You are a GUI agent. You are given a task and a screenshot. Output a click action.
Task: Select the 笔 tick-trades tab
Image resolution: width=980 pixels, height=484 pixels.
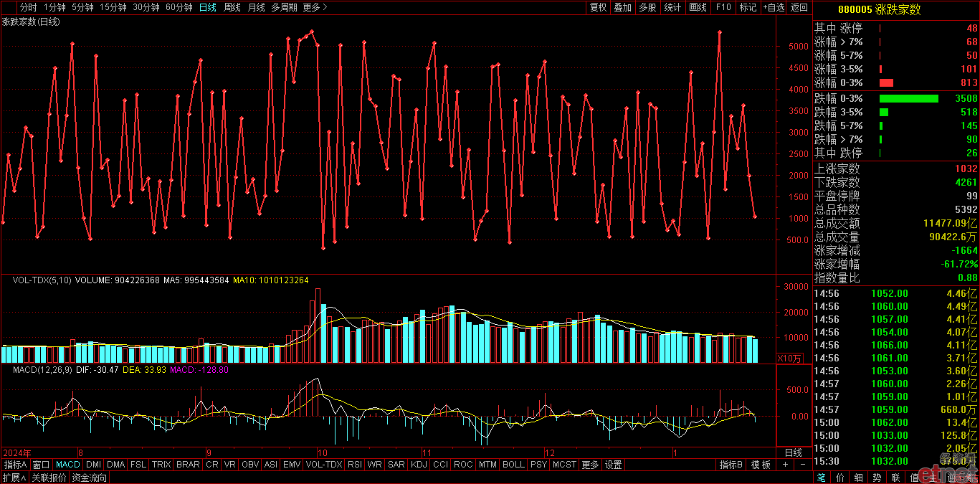pyautogui.click(x=822, y=478)
